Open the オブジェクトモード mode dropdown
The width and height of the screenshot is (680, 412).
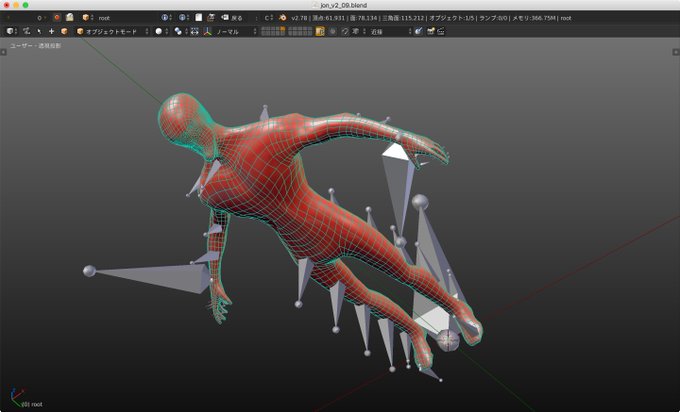(x=112, y=31)
